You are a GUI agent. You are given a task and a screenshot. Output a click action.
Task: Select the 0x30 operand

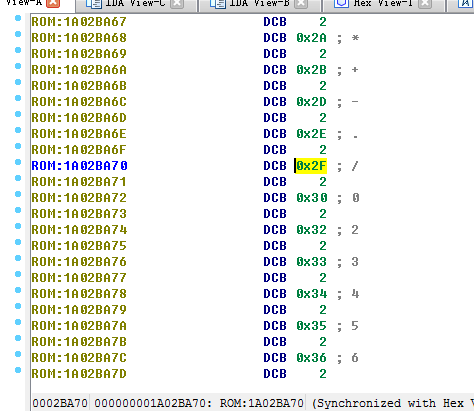(x=311, y=198)
